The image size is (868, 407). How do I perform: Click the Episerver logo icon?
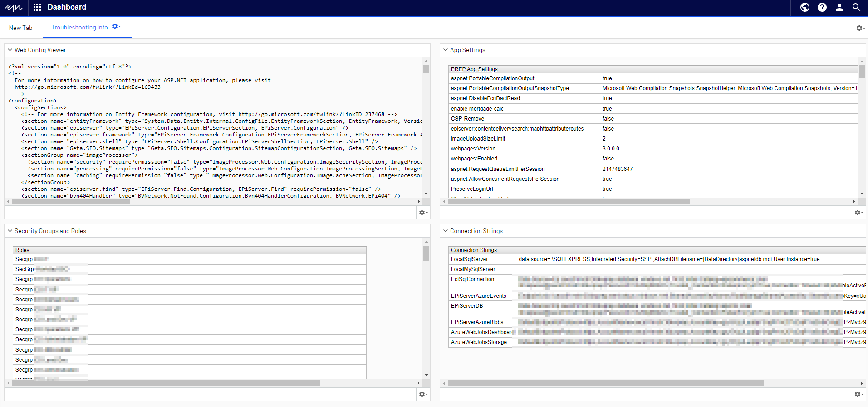[x=14, y=7]
